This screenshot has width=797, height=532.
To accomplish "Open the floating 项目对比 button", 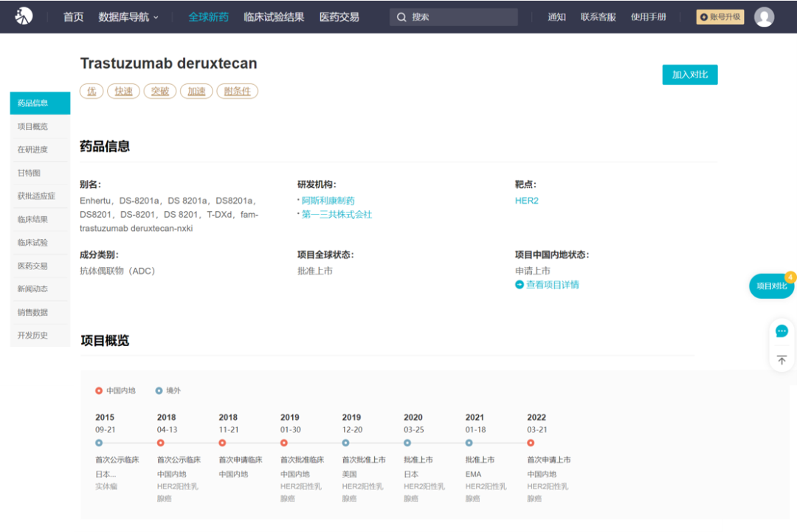I will pos(772,286).
